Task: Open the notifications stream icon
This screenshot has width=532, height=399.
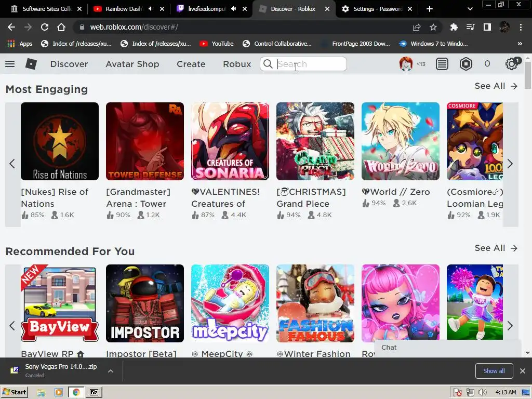Action: point(442,64)
